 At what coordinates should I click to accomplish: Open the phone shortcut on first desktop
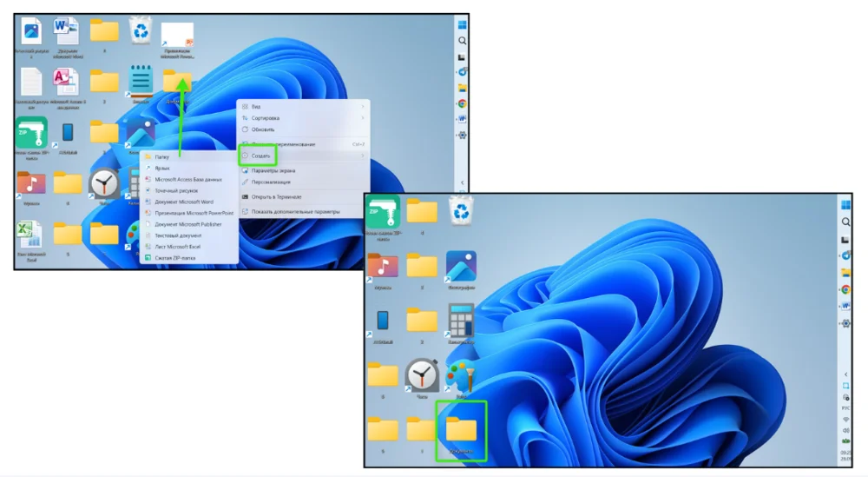point(67,132)
